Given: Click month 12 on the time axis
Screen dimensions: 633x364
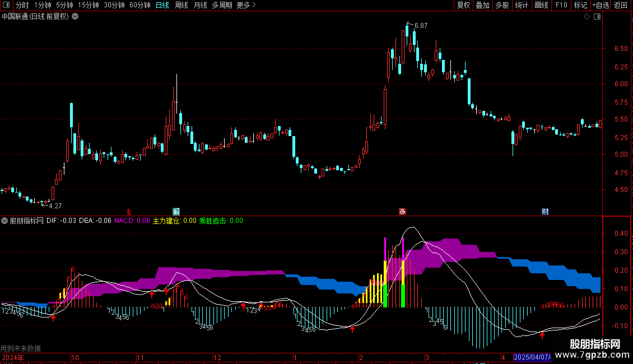Looking at the screenshot, I should tap(217, 357).
